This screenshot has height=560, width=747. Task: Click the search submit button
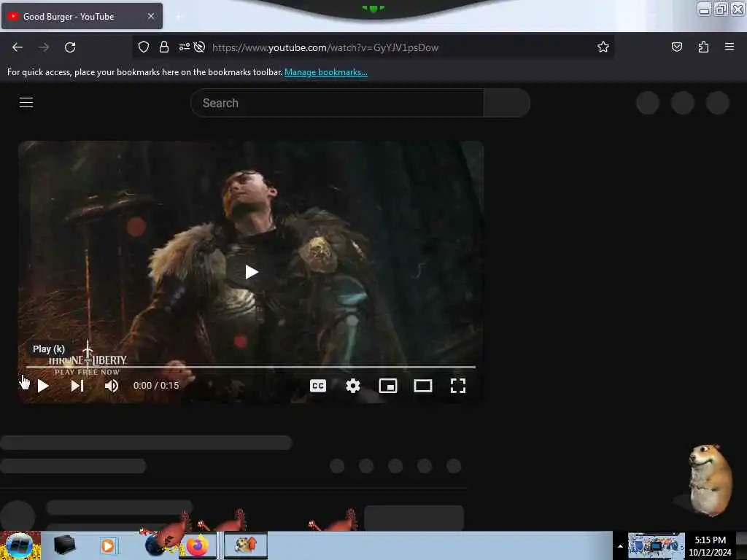click(507, 103)
